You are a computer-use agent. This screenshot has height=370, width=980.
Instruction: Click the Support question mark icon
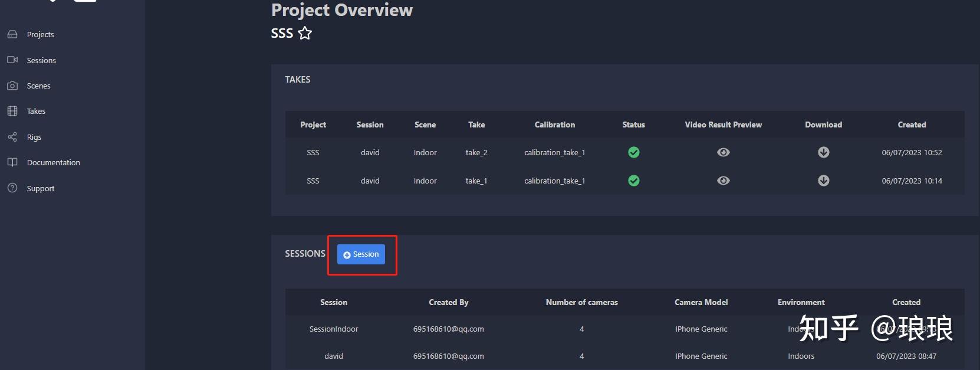coord(12,188)
